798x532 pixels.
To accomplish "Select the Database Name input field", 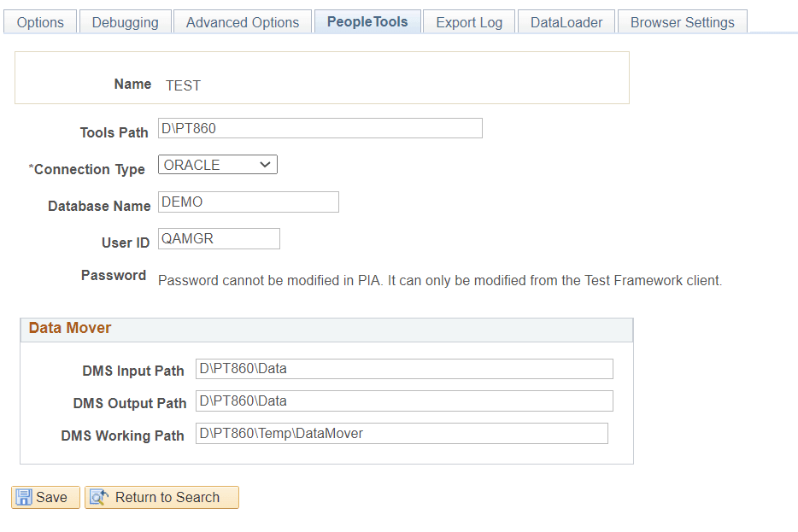I will 248,202.
